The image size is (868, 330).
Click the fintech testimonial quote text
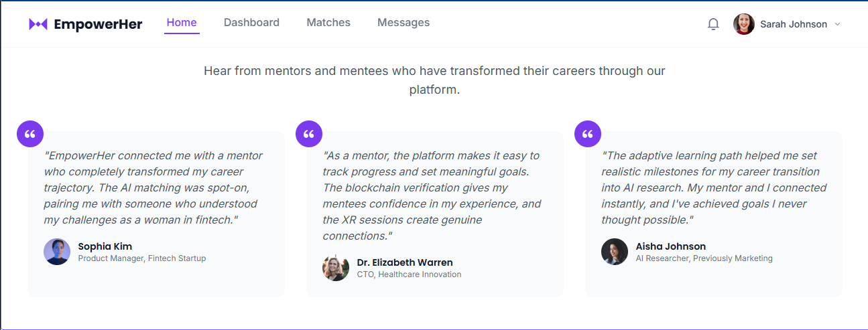tap(153, 187)
